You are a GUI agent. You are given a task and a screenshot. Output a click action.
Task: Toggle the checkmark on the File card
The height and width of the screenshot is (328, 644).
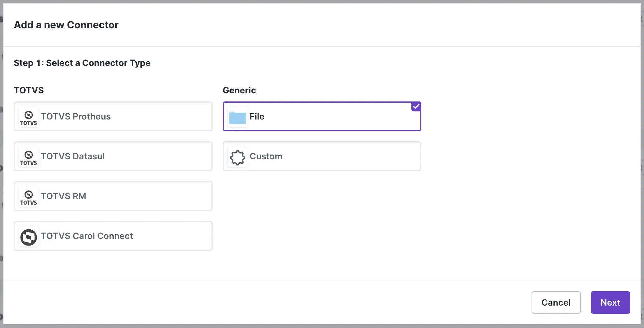(416, 106)
